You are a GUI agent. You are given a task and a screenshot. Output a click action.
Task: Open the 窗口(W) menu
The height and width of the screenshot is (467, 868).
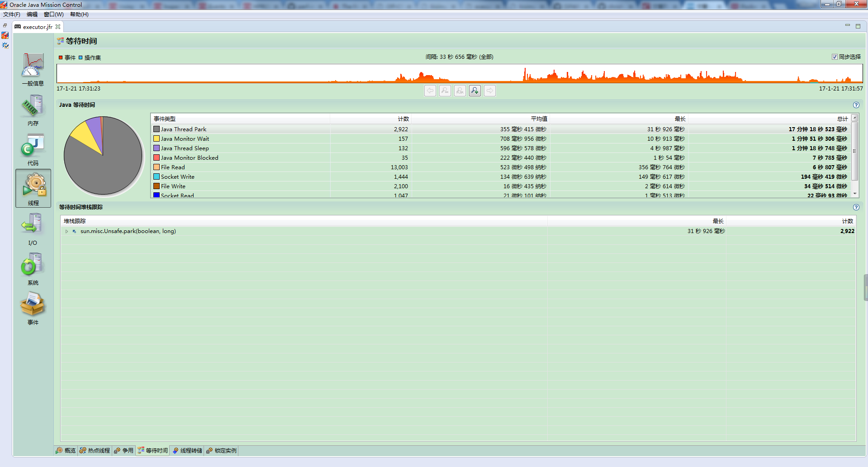pyautogui.click(x=53, y=14)
